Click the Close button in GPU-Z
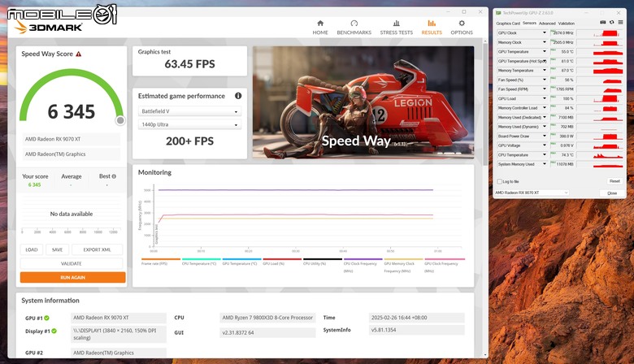The height and width of the screenshot is (364, 634). (x=612, y=193)
